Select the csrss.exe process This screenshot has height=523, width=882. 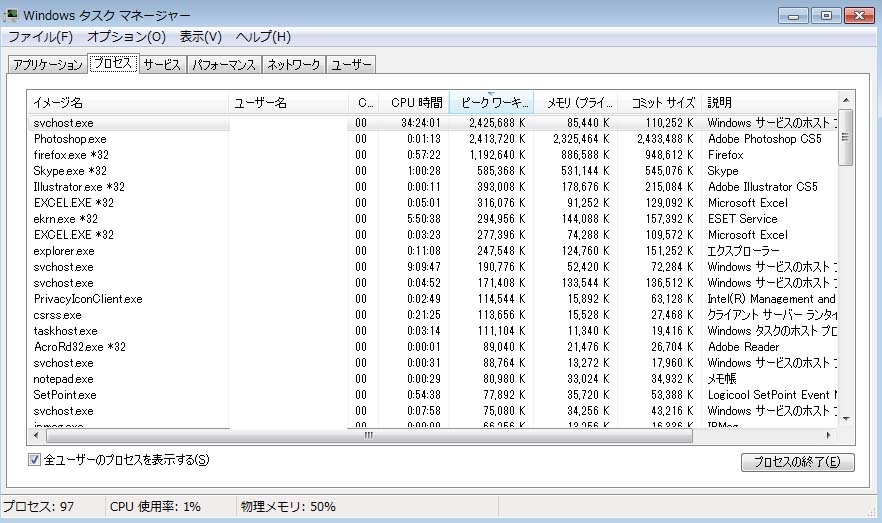click(x=433, y=315)
